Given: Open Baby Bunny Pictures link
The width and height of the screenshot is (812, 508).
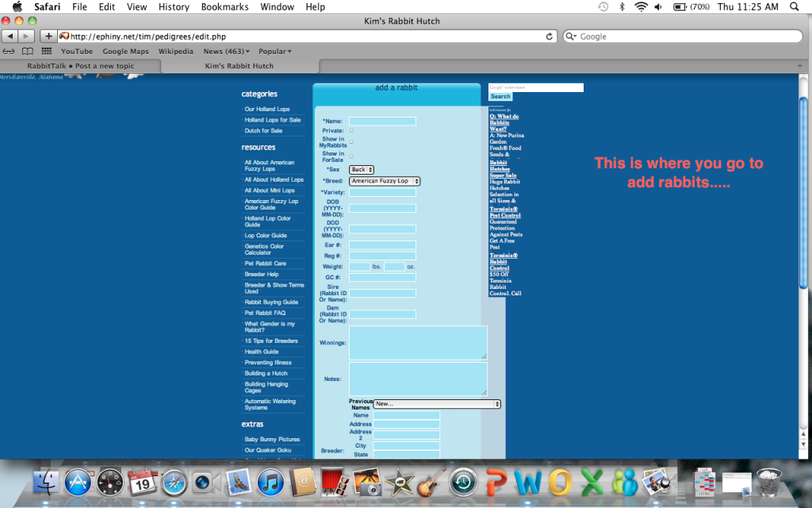Looking at the screenshot, I should [x=272, y=440].
